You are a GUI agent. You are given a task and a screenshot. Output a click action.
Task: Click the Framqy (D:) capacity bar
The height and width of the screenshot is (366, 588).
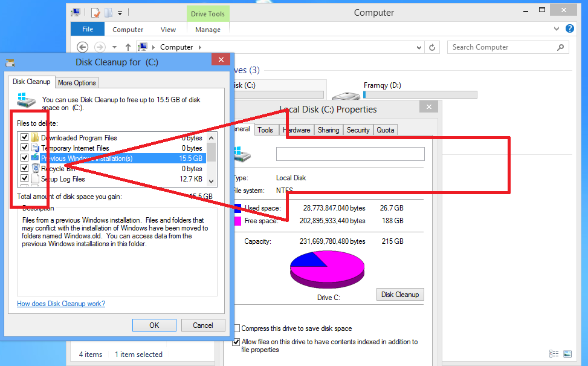[420, 94]
